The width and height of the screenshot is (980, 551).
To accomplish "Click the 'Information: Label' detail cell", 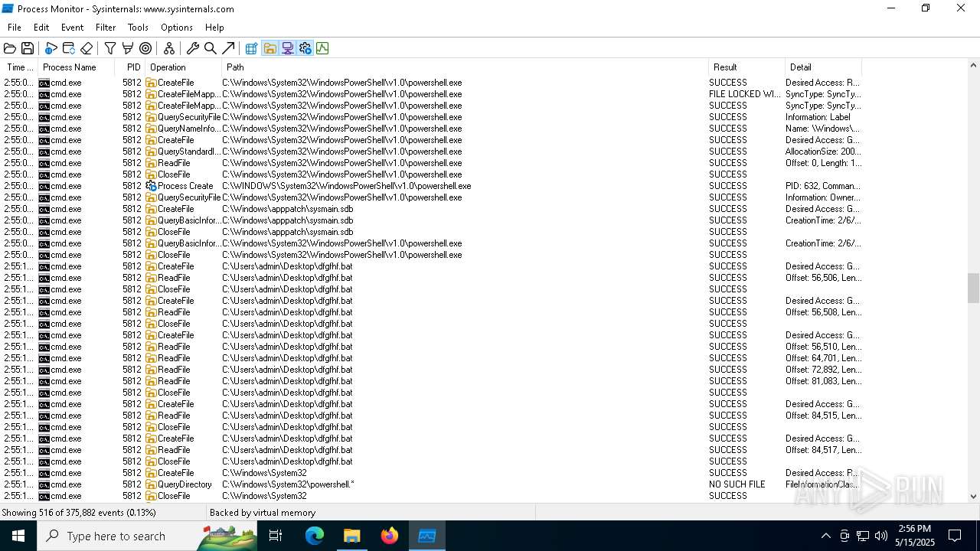I will [818, 117].
